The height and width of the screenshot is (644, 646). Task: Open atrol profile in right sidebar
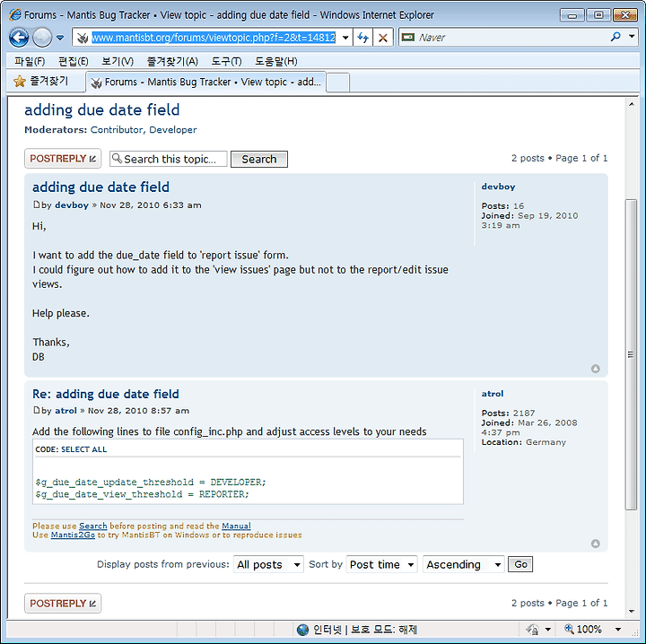pos(493,394)
